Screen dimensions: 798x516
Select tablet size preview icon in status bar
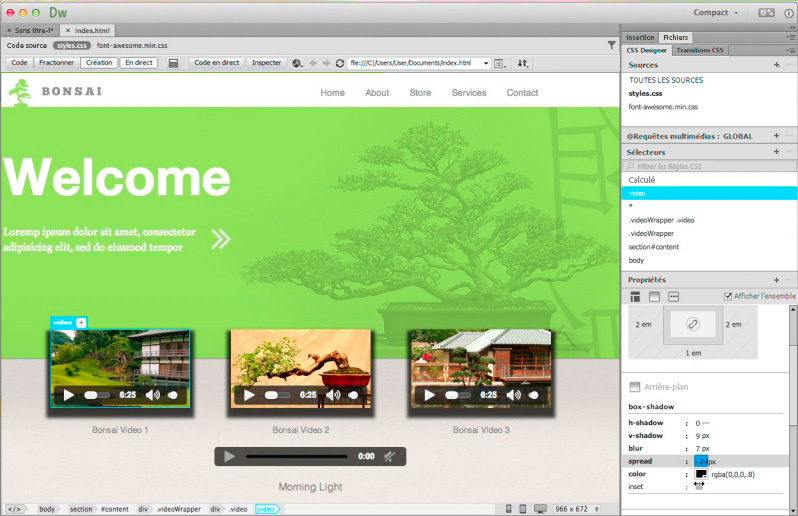522,509
